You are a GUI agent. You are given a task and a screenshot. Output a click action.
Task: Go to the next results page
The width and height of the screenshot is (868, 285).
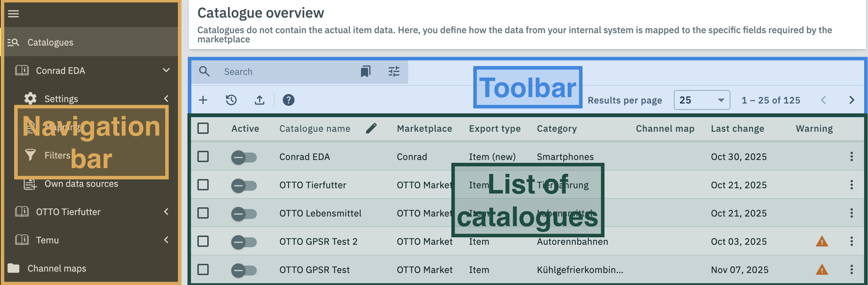tap(852, 100)
